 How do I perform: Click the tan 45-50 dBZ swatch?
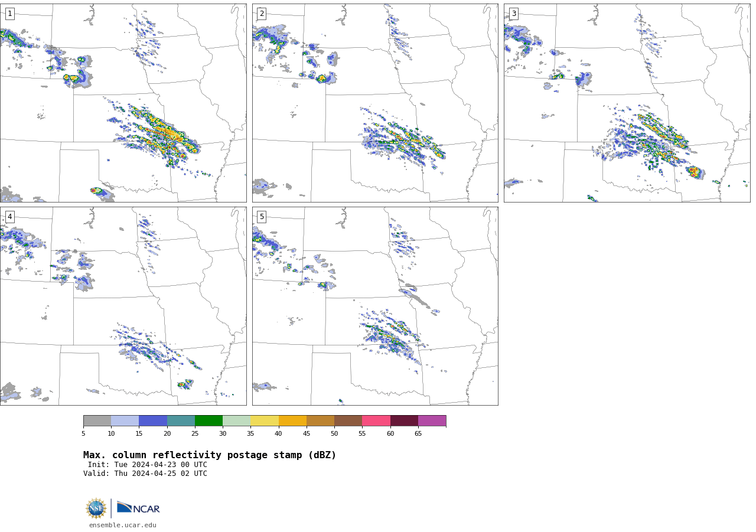click(x=320, y=421)
